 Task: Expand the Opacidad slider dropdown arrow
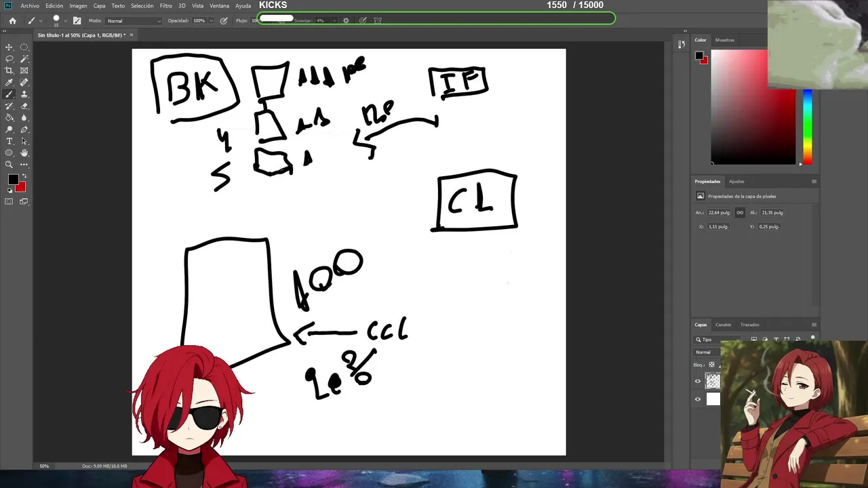211,20
